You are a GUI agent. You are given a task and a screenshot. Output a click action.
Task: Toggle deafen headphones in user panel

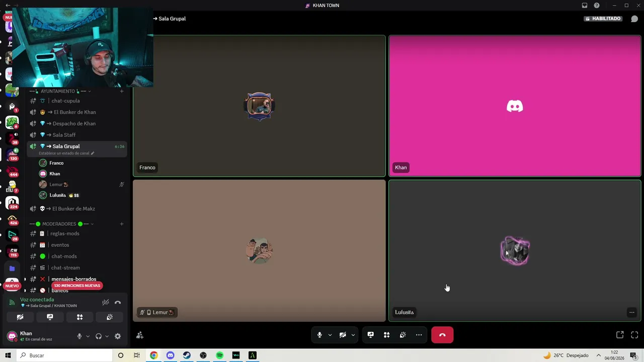pyautogui.click(x=99, y=336)
